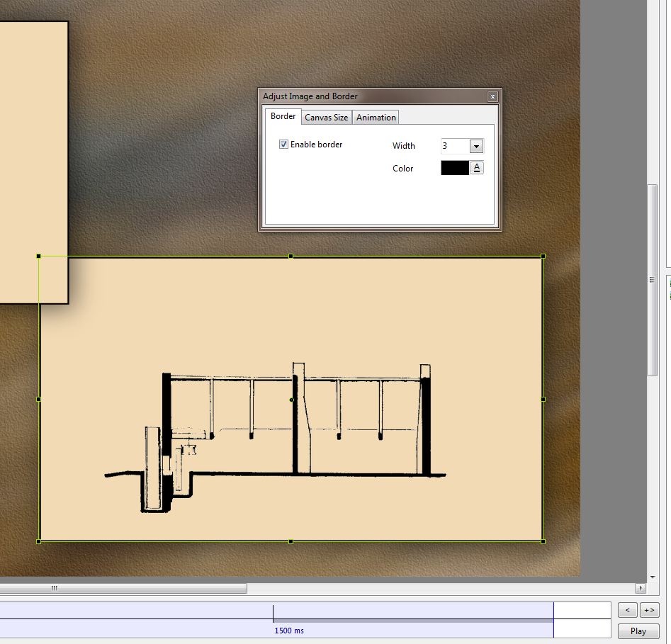Screen dimensions: 671x644
Task: Click the Width value field showing 3
Action: (454, 147)
